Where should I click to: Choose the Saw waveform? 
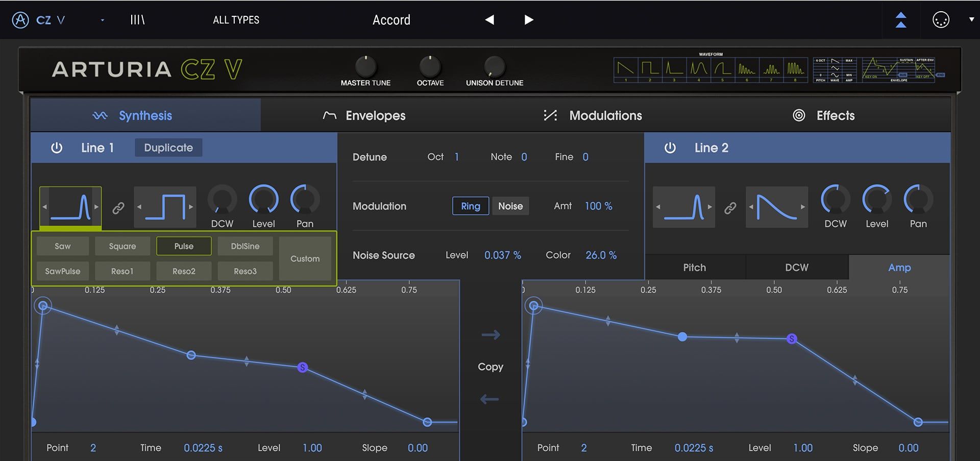coord(63,246)
